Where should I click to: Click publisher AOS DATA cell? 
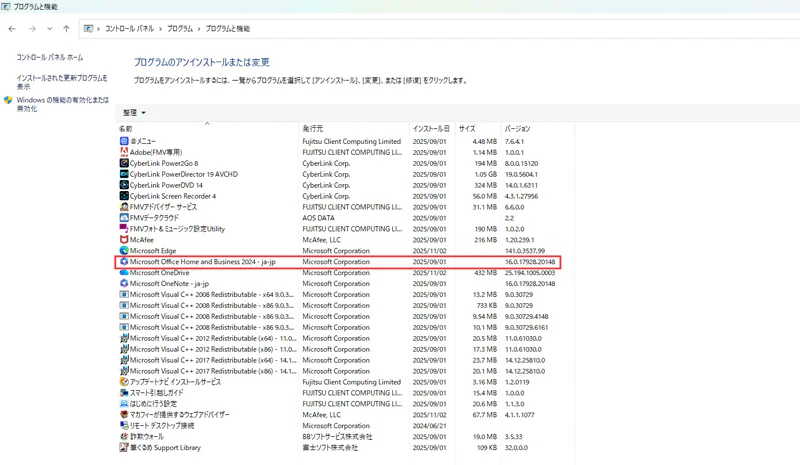pos(318,218)
